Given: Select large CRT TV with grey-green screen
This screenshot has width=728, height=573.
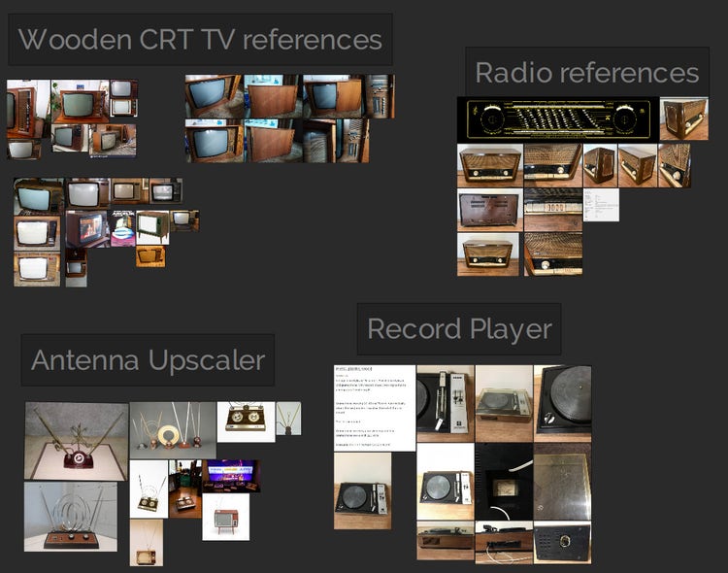Looking at the screenshot, I should pos(80,101).
